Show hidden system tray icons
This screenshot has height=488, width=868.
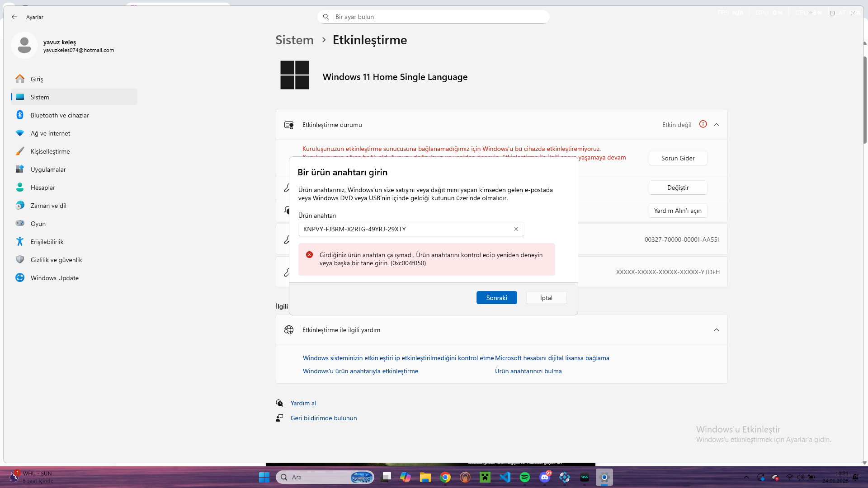tap(746, 477)
